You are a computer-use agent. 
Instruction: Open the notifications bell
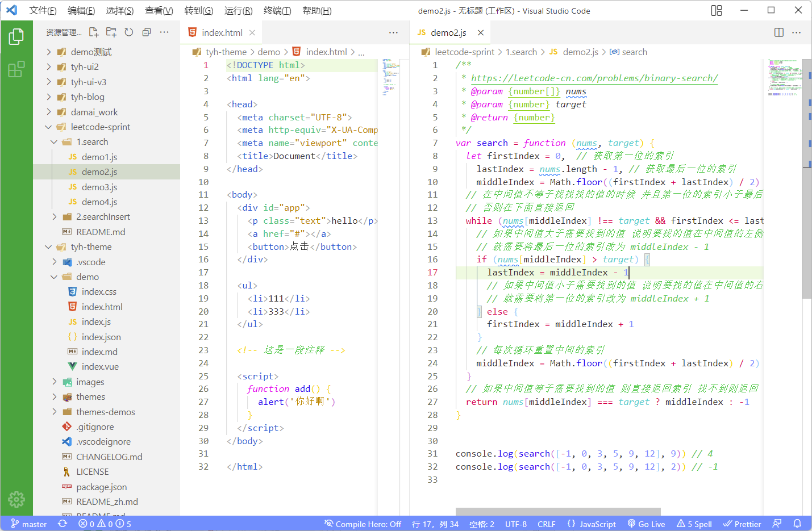(x=797, y=524)
